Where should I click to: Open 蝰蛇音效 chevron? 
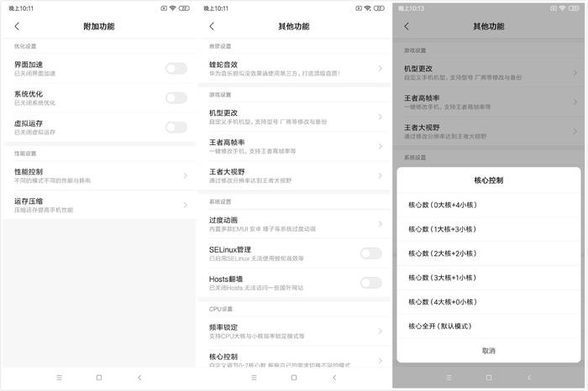click(x=381, y=69)
